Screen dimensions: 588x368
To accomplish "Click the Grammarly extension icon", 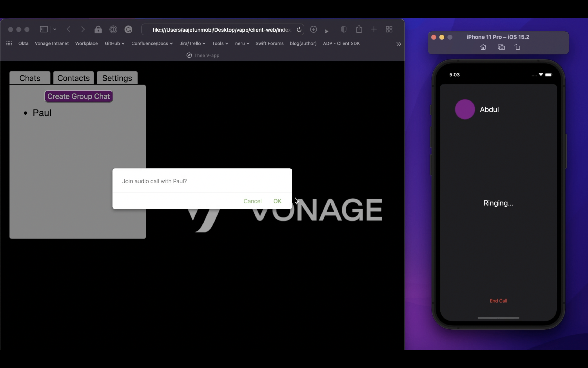I will [128, 29].
